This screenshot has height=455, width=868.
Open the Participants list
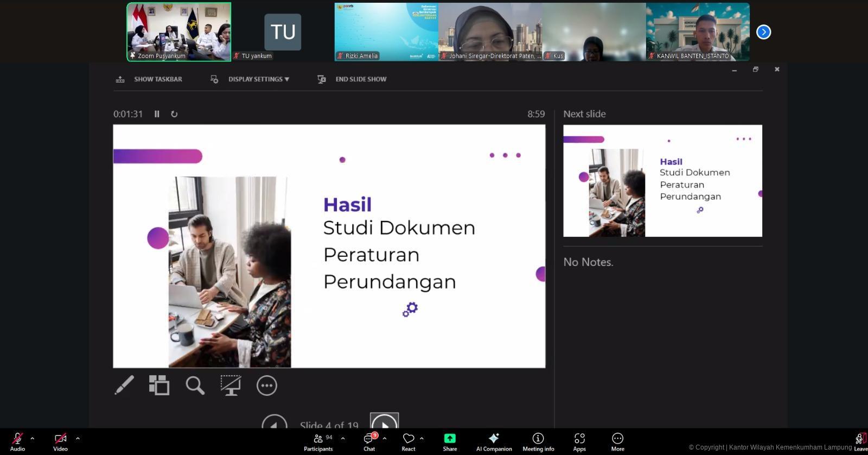[x=318, y=441]
